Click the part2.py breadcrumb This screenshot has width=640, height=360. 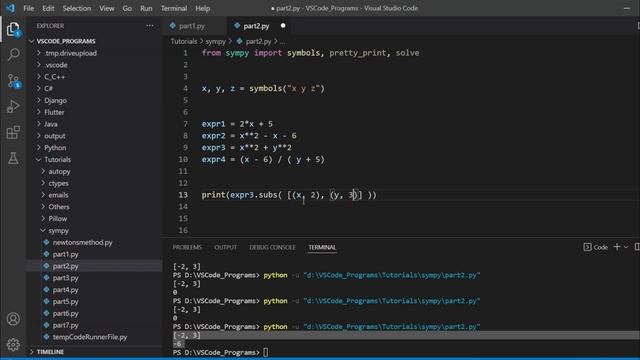coord(258,41)
